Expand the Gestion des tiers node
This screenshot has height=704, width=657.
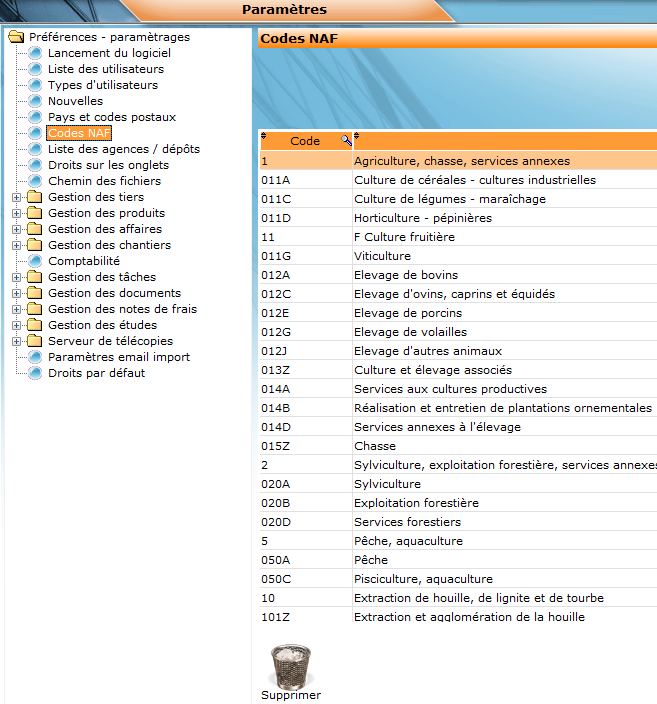[17, 198]
